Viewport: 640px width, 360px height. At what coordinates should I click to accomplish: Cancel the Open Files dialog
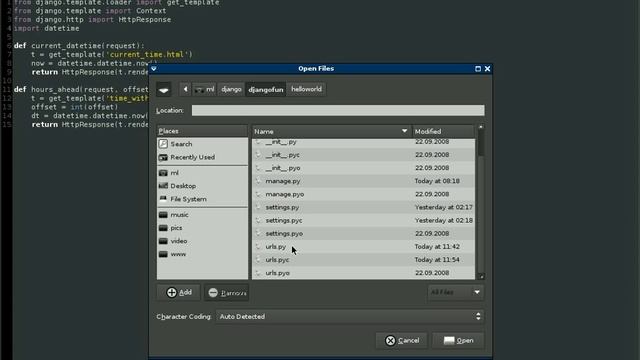pyautogui.click(x=402, y=340)
